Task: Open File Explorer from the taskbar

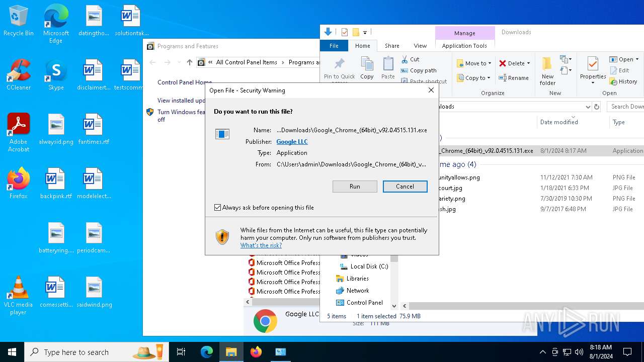Action: click(231, 352)
